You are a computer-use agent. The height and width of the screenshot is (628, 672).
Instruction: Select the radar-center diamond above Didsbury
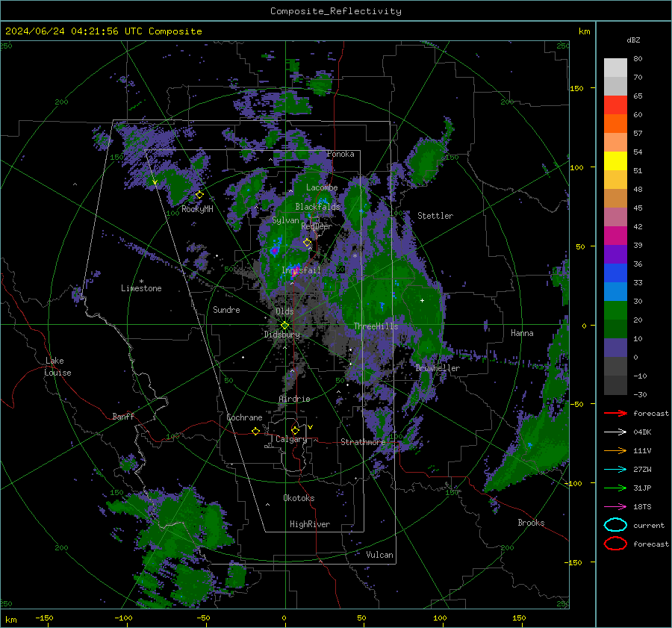pos(284,326)
